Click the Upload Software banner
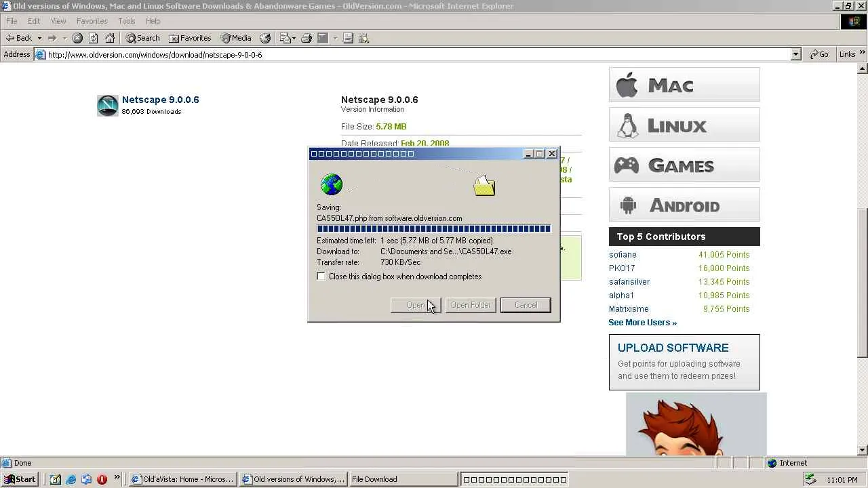 684,362
